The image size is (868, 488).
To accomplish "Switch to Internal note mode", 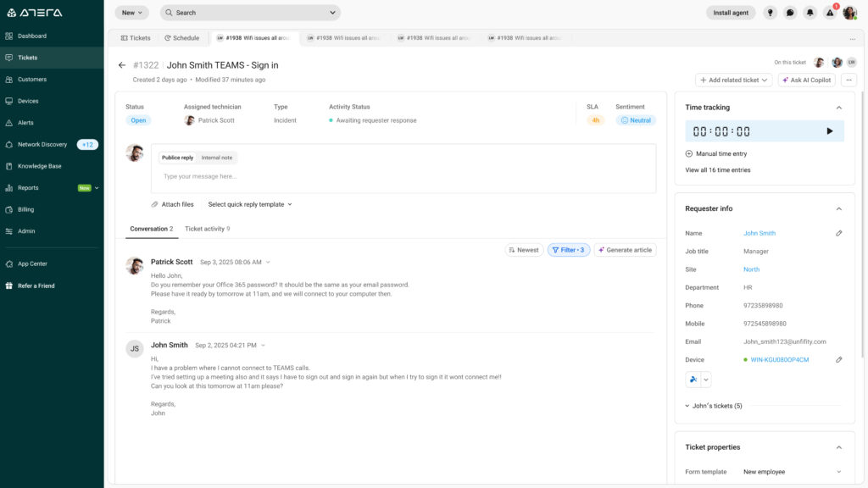I will [x=217, y=158].
